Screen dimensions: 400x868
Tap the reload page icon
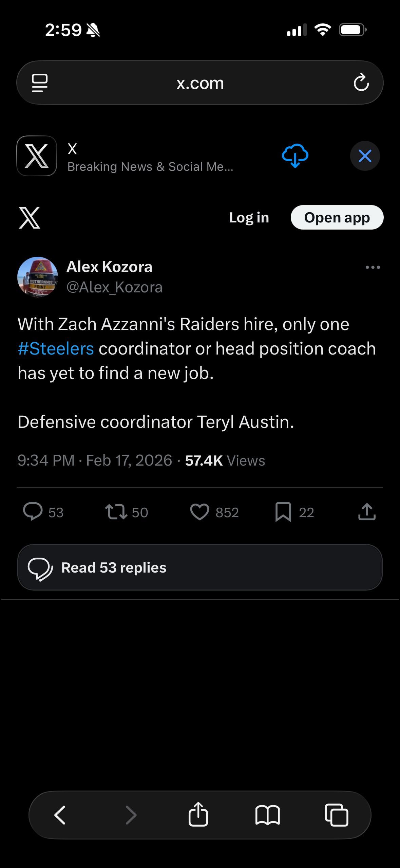coord(361,83)
